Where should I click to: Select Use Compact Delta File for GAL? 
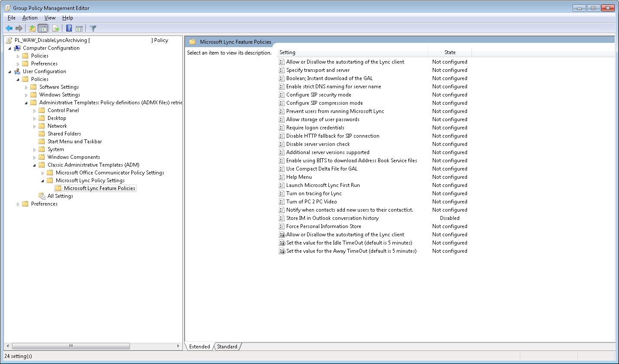(322, 169)
